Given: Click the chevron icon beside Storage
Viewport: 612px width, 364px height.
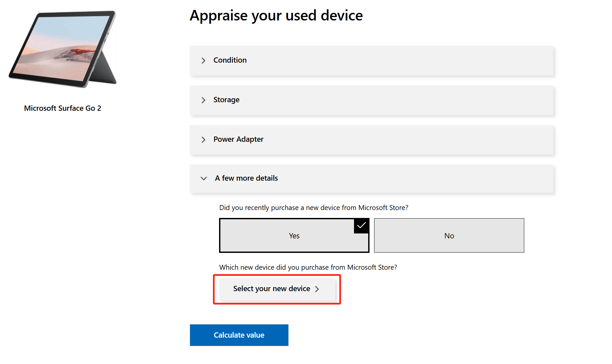Looking at the screenshot, I should click(x=204, y=100).
